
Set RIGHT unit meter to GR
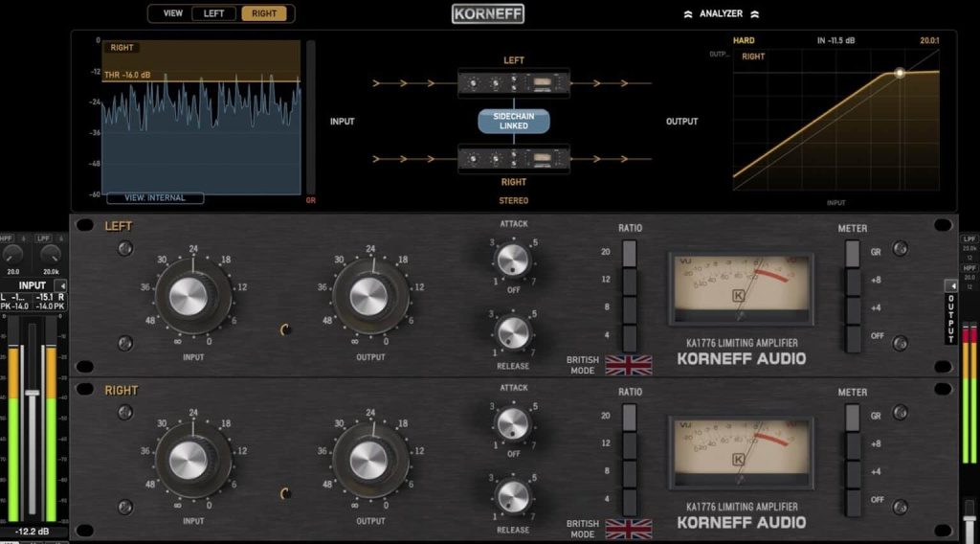point(853,417)
